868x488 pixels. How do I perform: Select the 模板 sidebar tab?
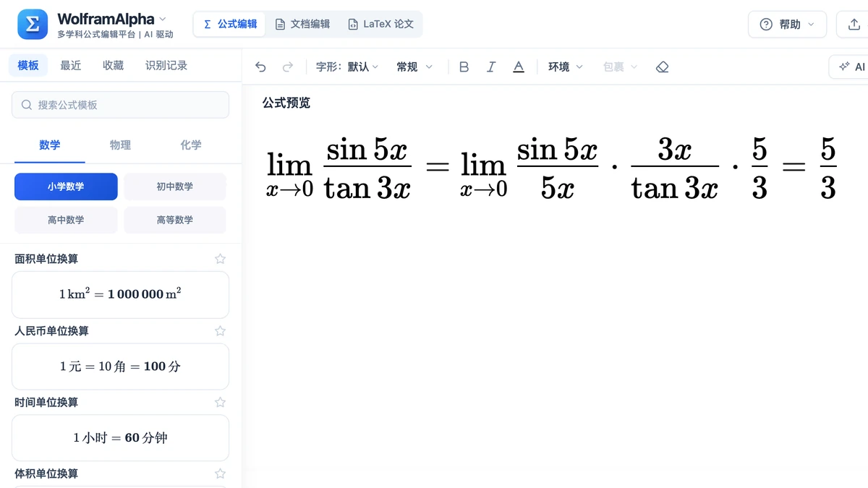click(28, 66)
